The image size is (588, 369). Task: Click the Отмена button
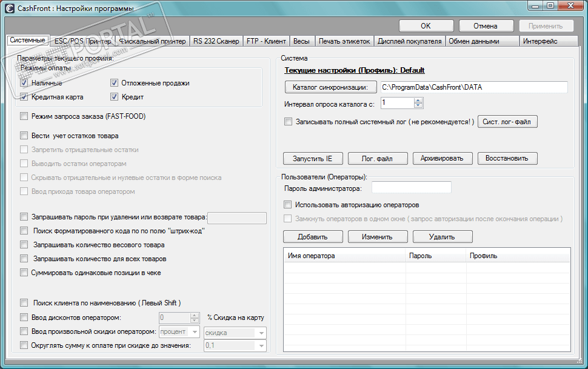click(x=486, y=26)
